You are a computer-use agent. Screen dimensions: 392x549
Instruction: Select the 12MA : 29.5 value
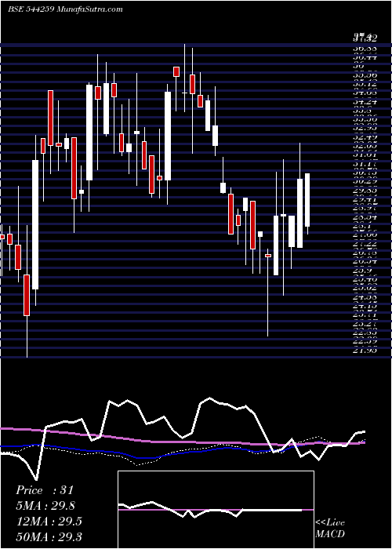click(x=49, y=521)
